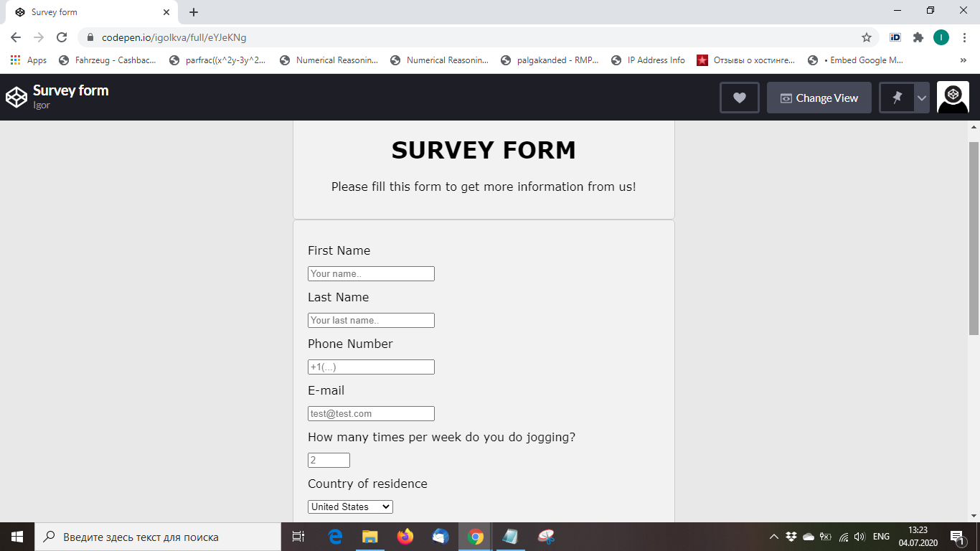Click inside the First Name input field
980x551 pixels.
pyautogui.click(x=370, y=273)
